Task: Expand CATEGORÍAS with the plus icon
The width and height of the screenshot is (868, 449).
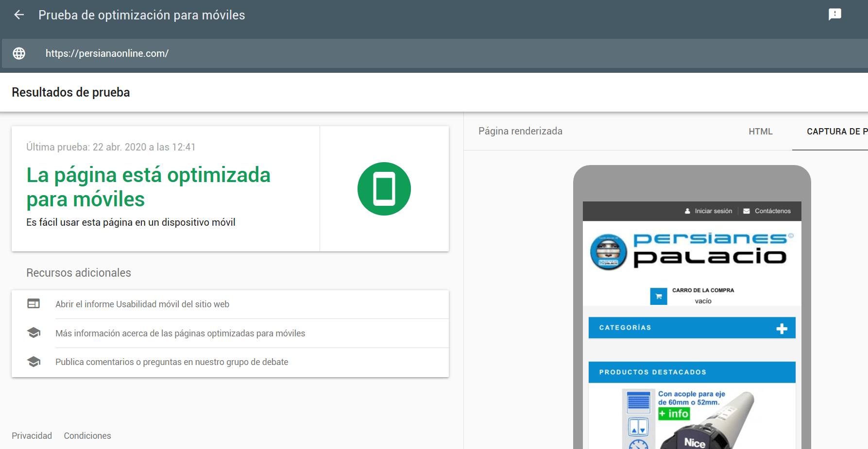Action: click(782, 329)
